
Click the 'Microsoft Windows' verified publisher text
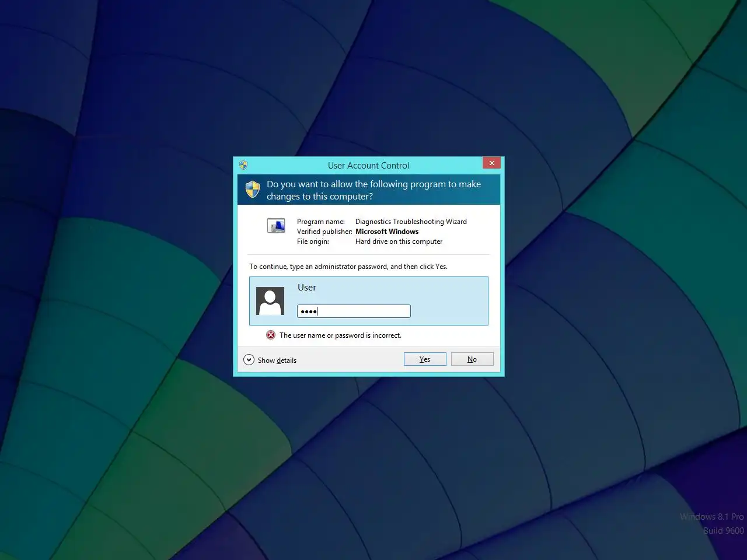pyautogui.click(x=387, y=232)
